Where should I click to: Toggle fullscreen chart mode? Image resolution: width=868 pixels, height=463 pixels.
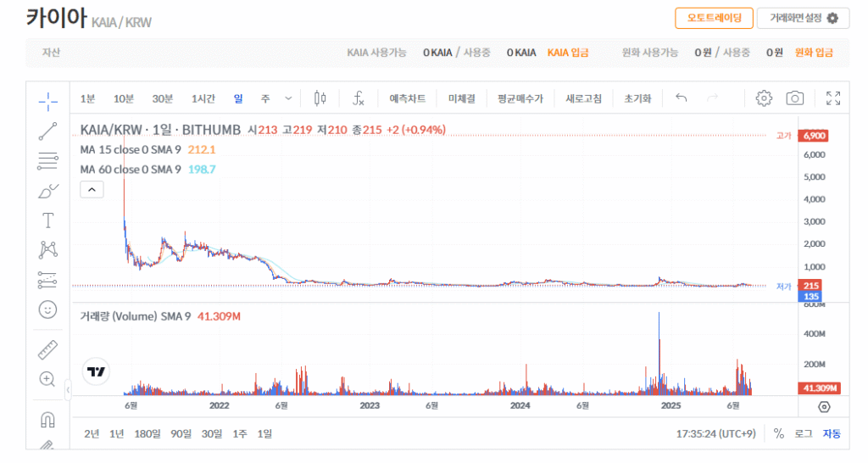click(833, 98)
